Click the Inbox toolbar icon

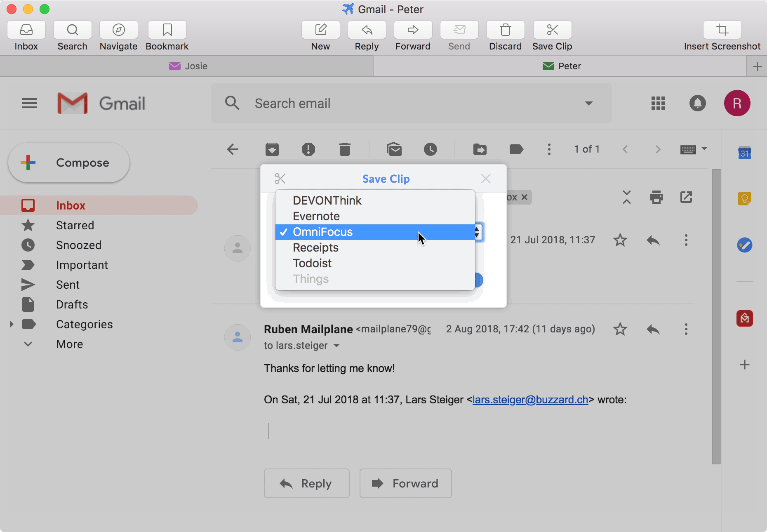[x=26, y=30]
